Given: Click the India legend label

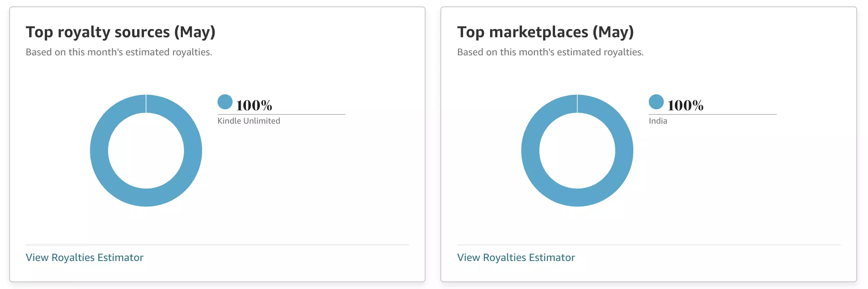Looking at the screenshot, I should (x=658, y=121).
